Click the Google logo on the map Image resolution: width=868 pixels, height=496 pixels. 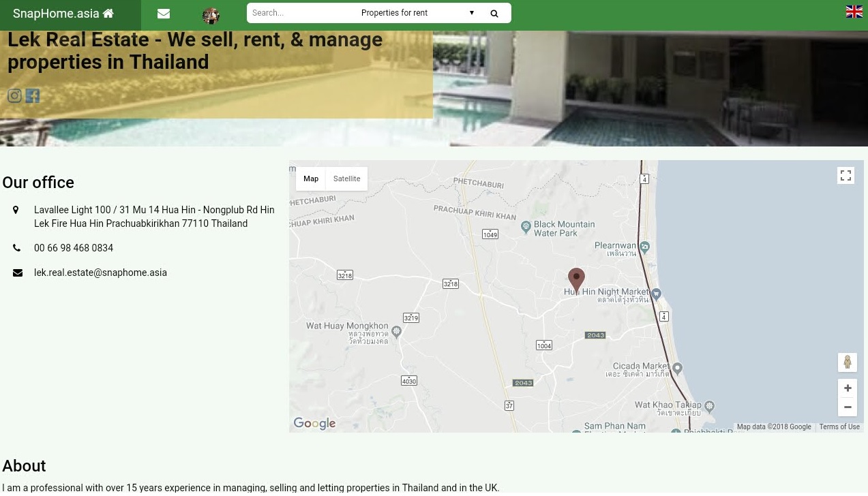(314, 424)
